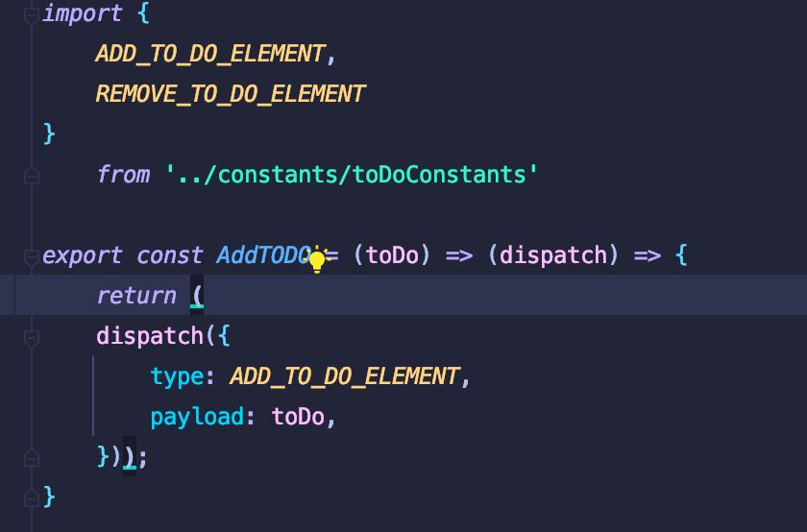Collapse the import block fold marker
The image size is (807, 532).
31,13
